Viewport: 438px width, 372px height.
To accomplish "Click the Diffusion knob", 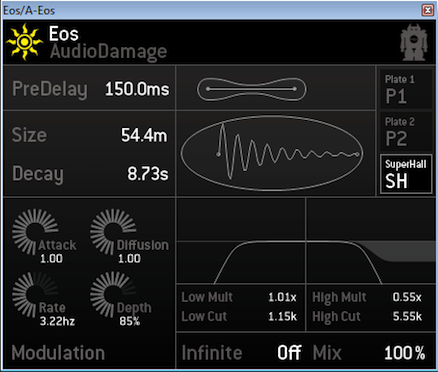I will click(x=112, y=231).
